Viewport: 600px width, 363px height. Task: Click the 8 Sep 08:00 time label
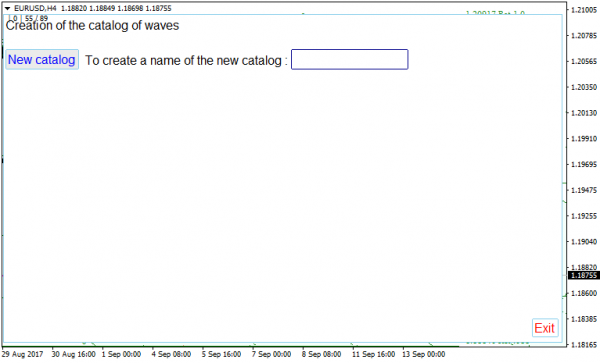coord(321,355)
